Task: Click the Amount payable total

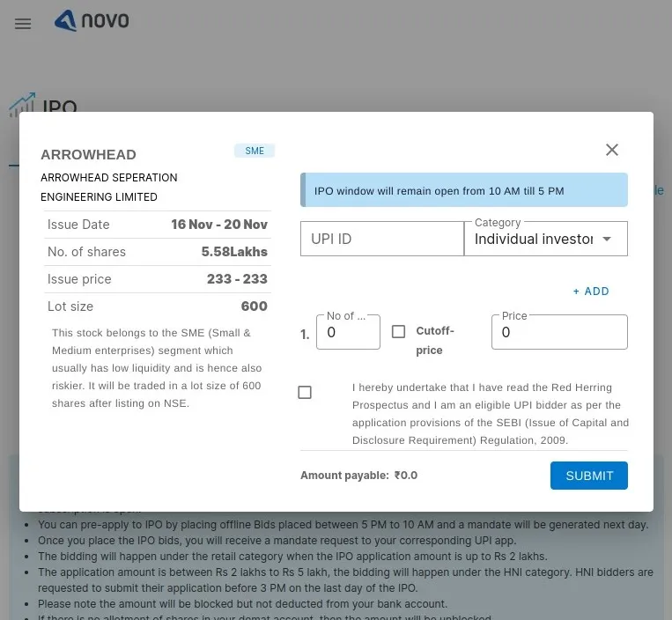Action: click(x=358, y=476)
